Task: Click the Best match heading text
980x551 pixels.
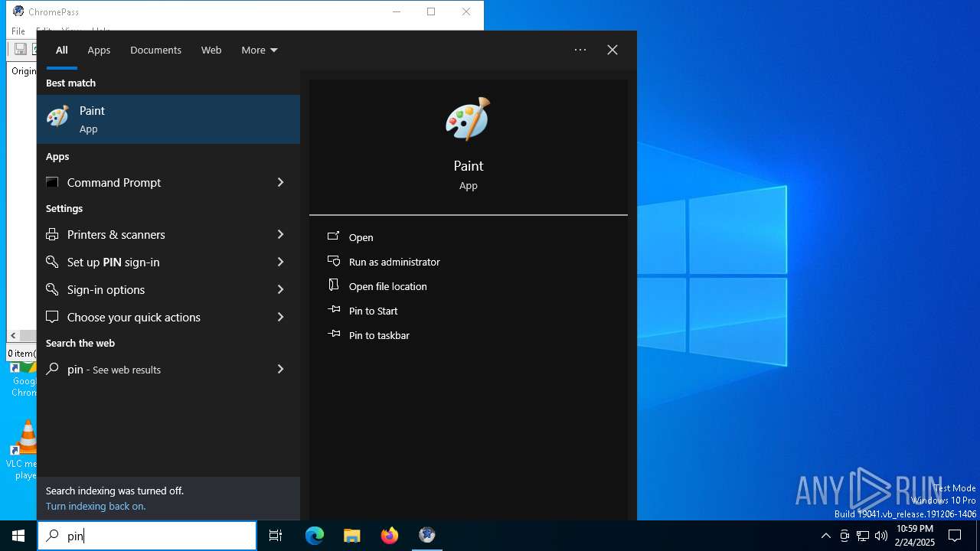Action: [70, 83]
